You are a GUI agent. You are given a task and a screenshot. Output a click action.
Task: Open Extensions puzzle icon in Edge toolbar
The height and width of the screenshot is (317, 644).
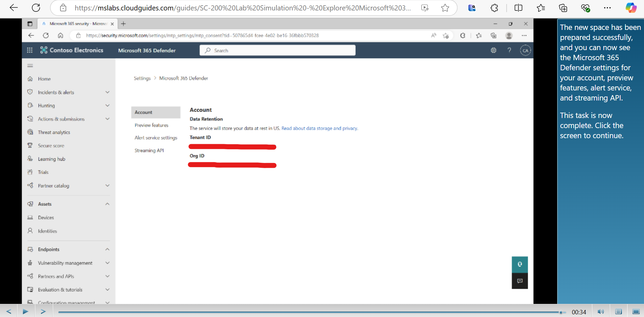pos(494,8)
